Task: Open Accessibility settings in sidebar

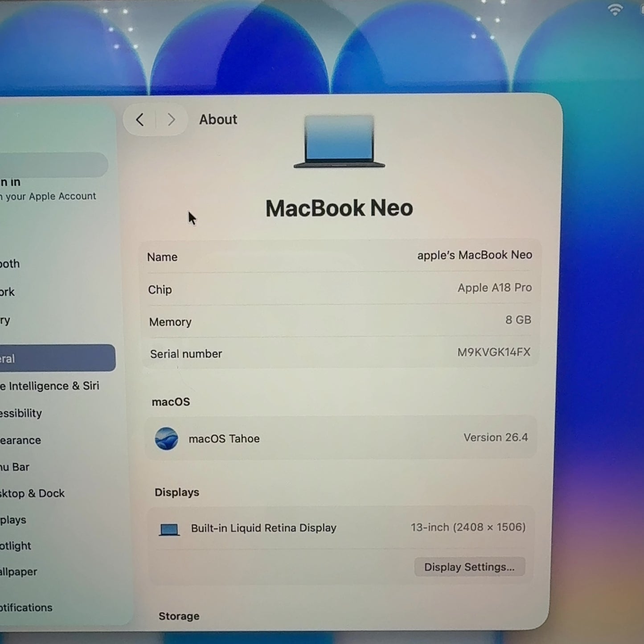Action: [x=21, y=413]
